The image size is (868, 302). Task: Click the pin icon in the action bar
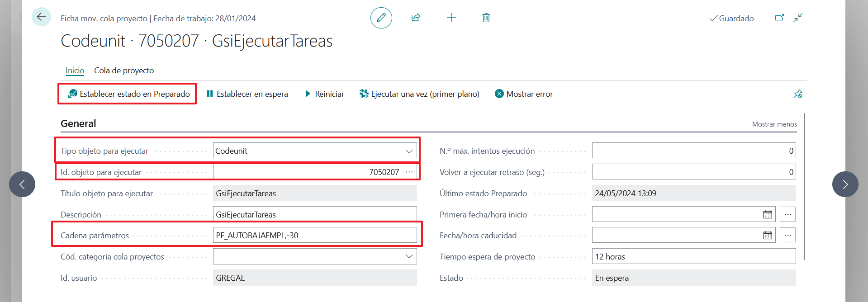pos(797,94)
